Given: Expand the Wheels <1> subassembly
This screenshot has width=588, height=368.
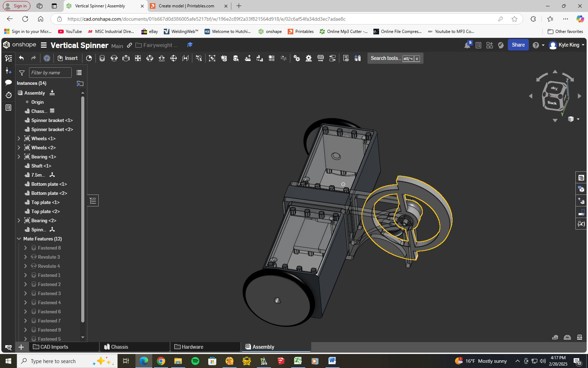Looking at the screenshot, I should [x=19, y=138].
